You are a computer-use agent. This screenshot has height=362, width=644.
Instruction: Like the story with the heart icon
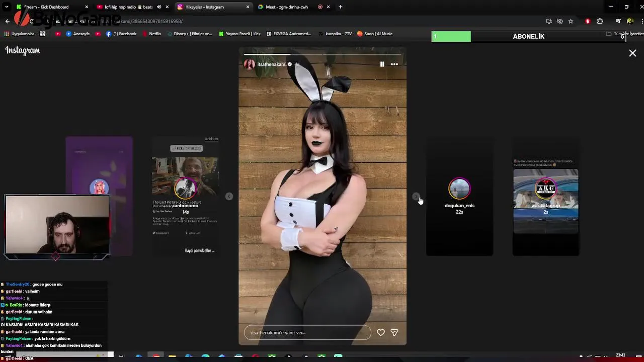(381, 332)
